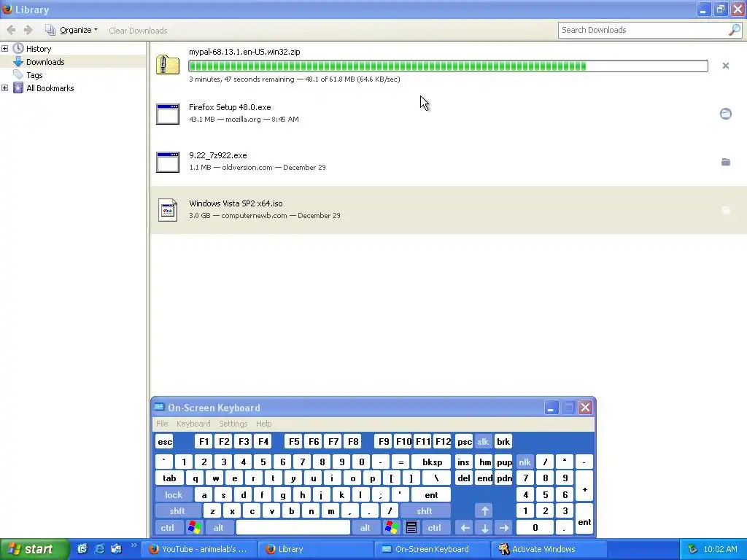Select Windows Vista SP2 x64.iso filename
The image size is (747, 560).
[236, 203]
